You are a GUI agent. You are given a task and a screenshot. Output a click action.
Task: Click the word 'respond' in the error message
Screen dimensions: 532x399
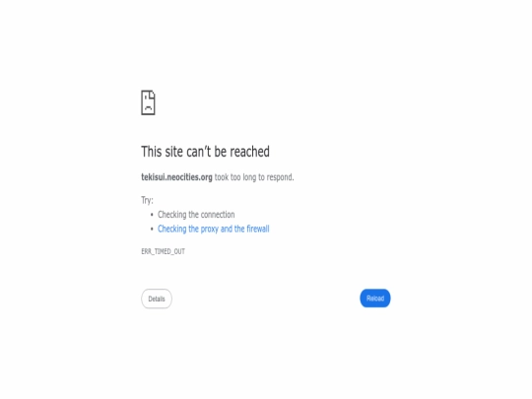[x=279, y=177]
